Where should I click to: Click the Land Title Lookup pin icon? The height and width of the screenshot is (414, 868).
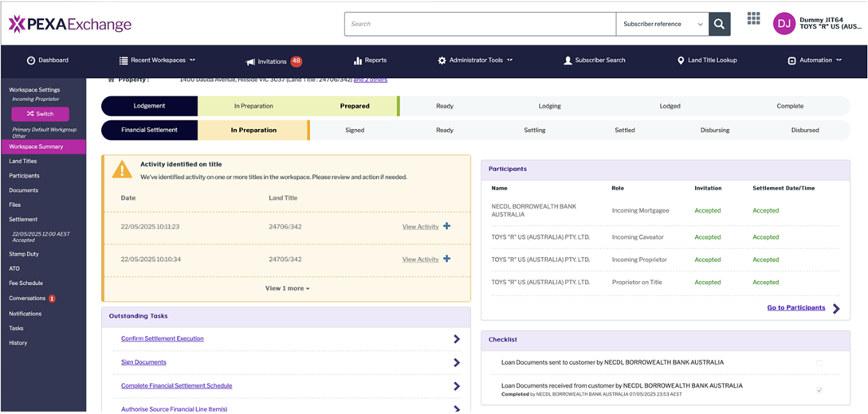(x=681, y=61)
